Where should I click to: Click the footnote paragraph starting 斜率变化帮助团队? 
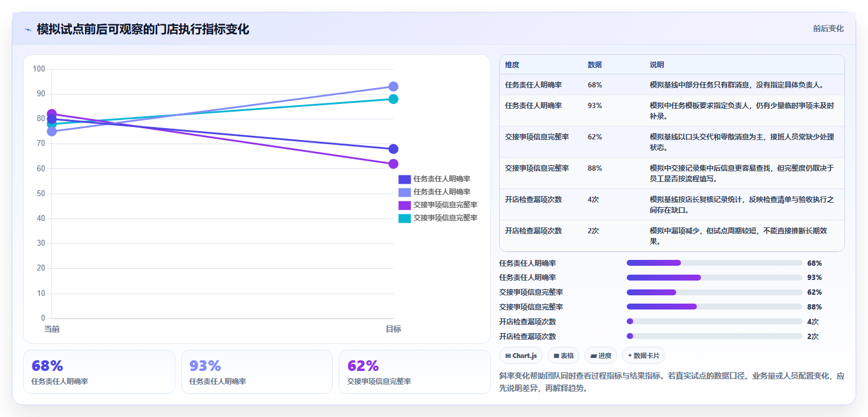pos(672,382)
